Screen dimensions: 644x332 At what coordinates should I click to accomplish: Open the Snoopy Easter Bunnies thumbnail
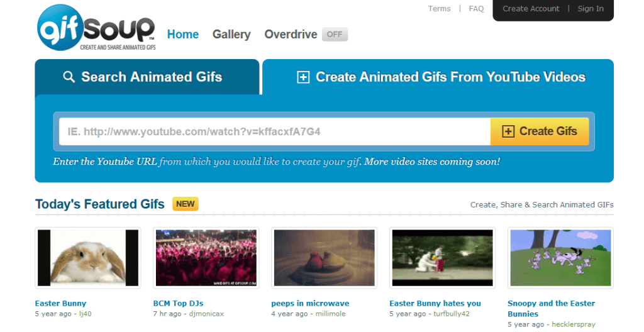(560, 258)
